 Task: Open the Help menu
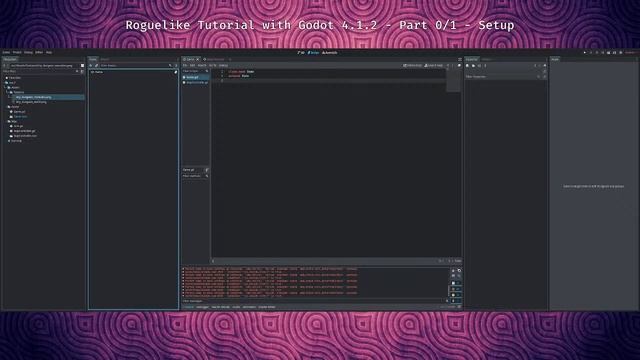click(x=49, y=52)
